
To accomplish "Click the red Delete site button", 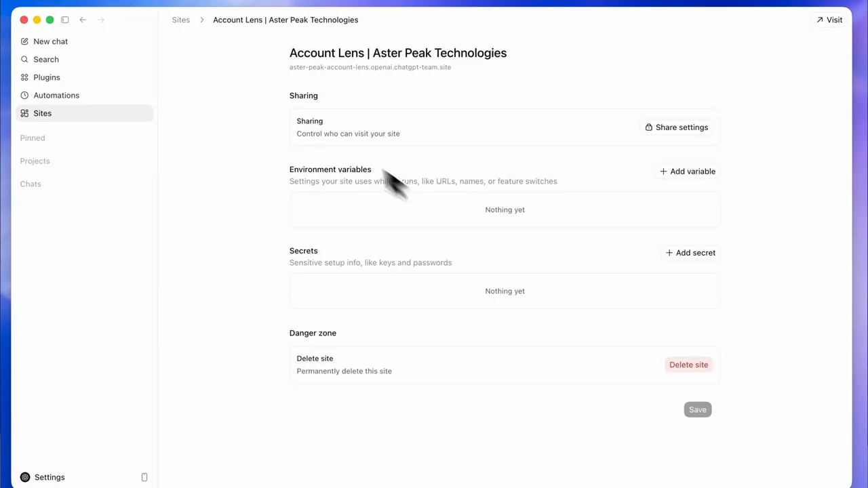I will (x=688, y=365).
